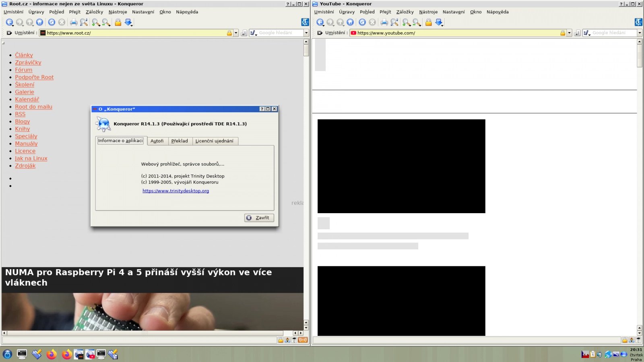Open volume control in system tray
Viewport: 644px width, 362px height.
coord(600,354)
